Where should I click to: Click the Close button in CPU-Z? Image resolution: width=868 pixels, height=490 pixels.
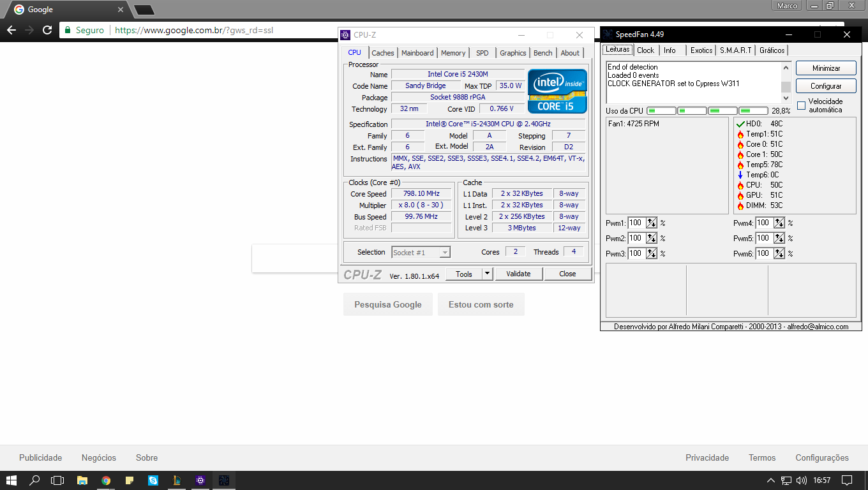click(567, 274)
